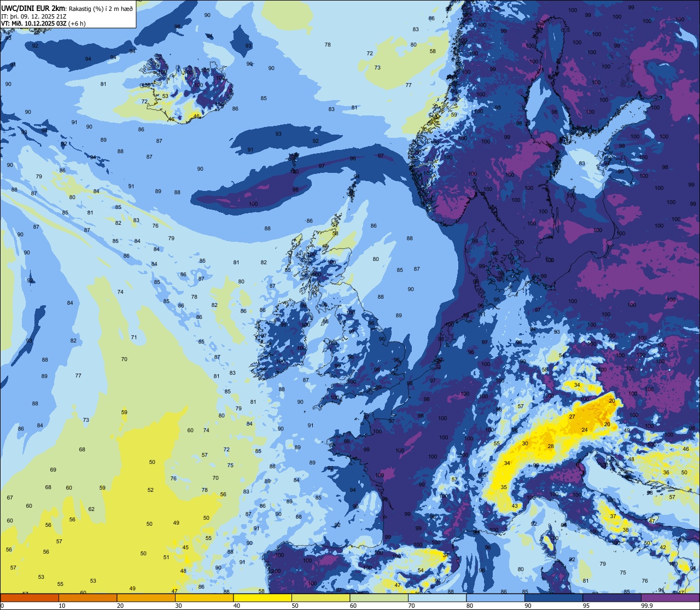Image resolution: width=700 pixels, height=610 pixels.
Task: Click the legend tick label '40'
Action: tap(237, 606)
